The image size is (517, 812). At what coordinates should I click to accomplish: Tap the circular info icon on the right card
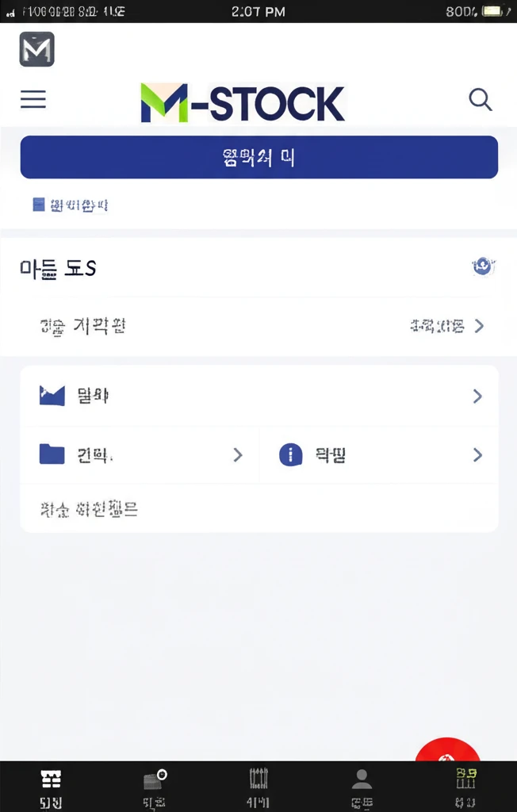coord(290,454)
